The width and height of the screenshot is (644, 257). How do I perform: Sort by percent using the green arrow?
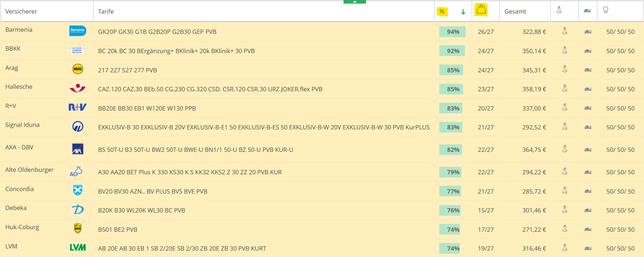pos(463,12)
